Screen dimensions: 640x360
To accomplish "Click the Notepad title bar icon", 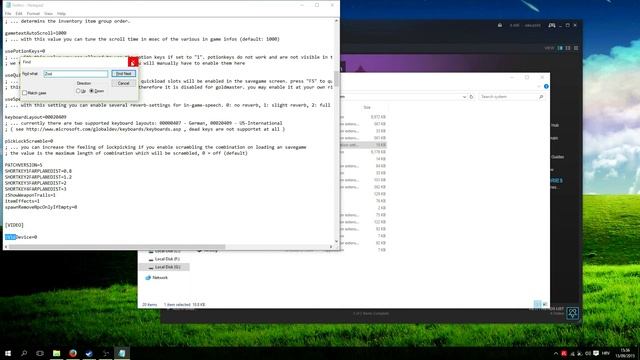I will tap(8, 5).
